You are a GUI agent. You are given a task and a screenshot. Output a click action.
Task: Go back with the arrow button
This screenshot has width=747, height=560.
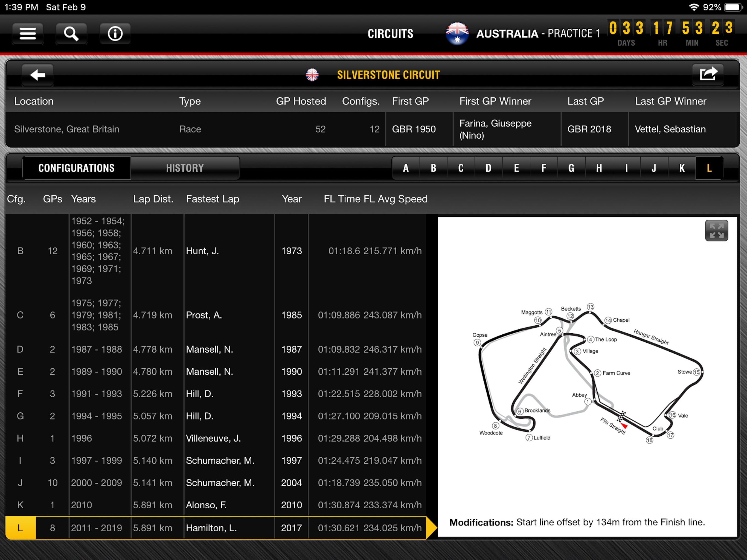[37, 75]
